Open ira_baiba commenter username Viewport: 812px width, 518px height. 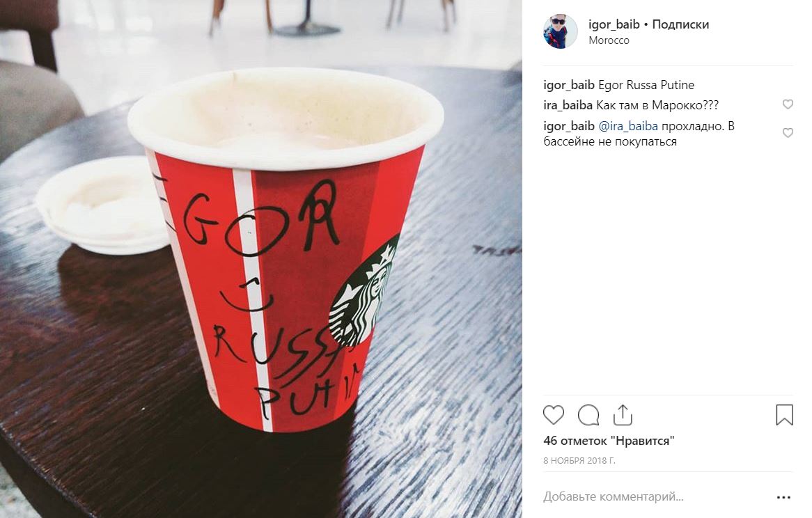(x=568, y=106)
